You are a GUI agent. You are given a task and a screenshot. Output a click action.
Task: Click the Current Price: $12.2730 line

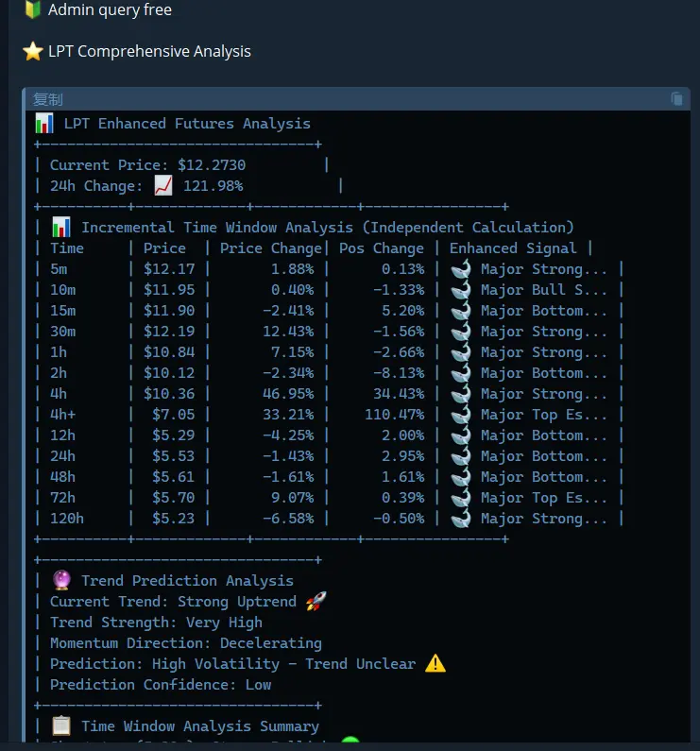(x=147, y=165)
